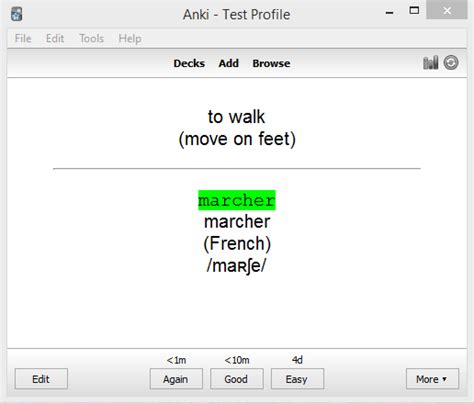
Task: Click the sync icon in toolbar
Action: [x=451, y=63]
